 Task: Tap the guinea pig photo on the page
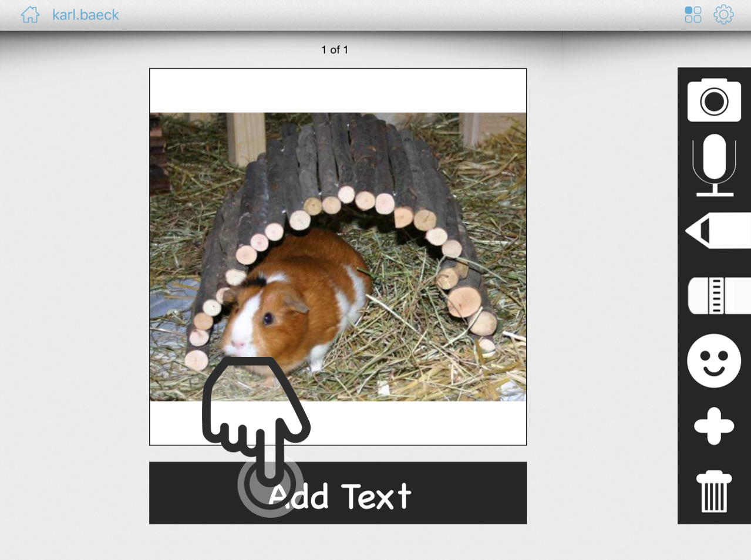click(x=338, y=257)
